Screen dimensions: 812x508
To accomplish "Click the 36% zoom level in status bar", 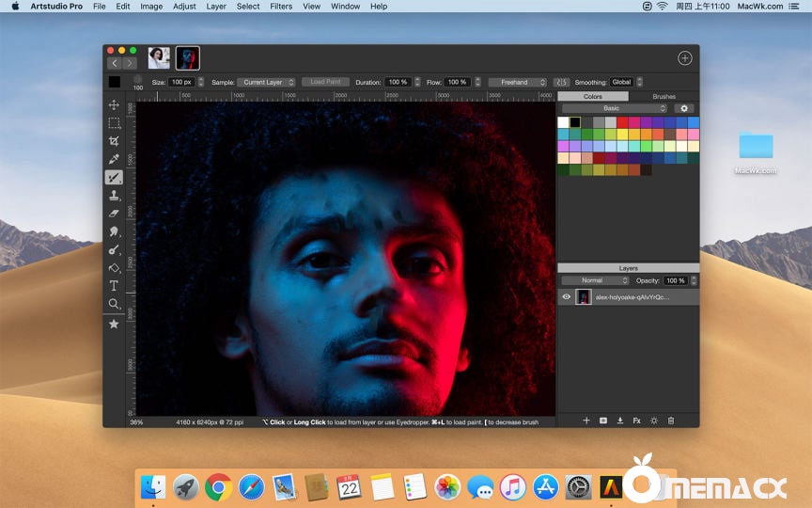I will [x=136, y=422].
